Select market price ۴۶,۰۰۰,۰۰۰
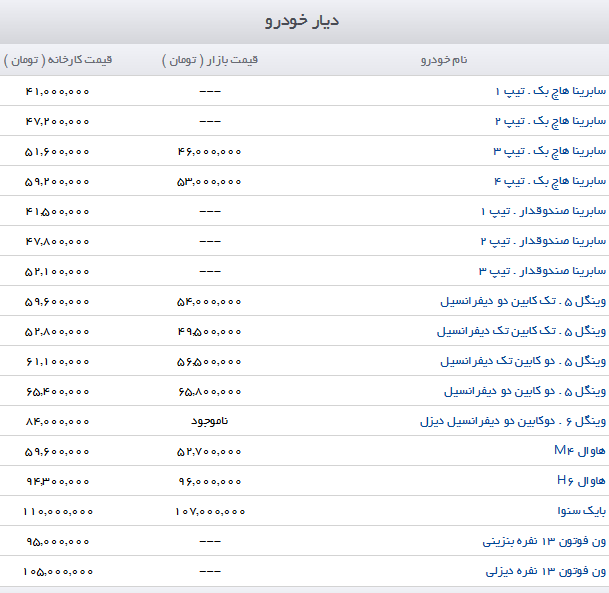The image size is (609, 593). (209, 151)
